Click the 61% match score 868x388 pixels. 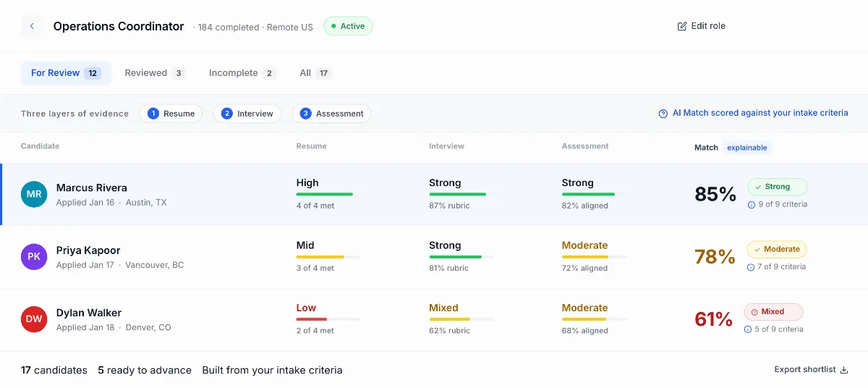pos(713,319)
